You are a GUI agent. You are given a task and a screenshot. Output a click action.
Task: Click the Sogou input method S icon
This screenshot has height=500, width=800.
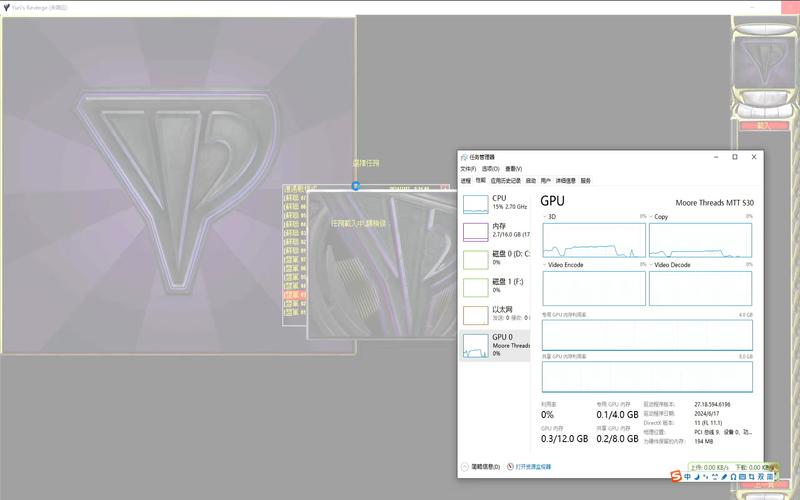(676, 477)
